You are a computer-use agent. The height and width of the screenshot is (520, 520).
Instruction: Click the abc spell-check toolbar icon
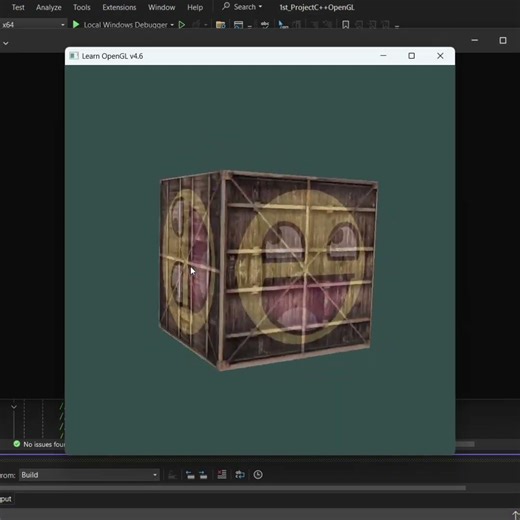(265, 25)
